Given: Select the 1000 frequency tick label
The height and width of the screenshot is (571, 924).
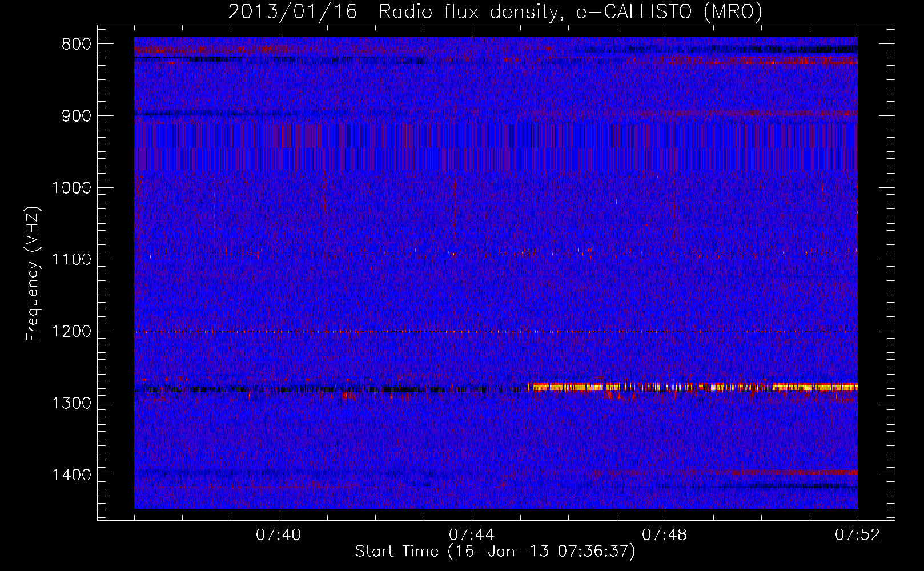Looking at the screenshot, I should tap(71, 188).
